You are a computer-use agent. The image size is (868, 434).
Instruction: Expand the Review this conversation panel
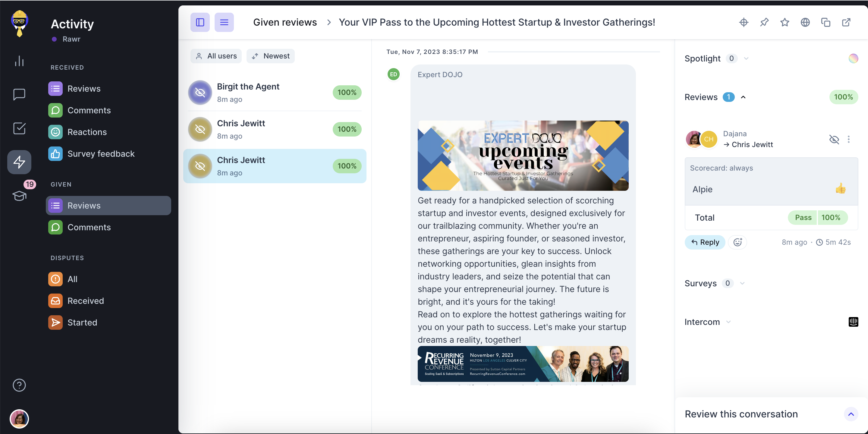(x=851, y=414)
